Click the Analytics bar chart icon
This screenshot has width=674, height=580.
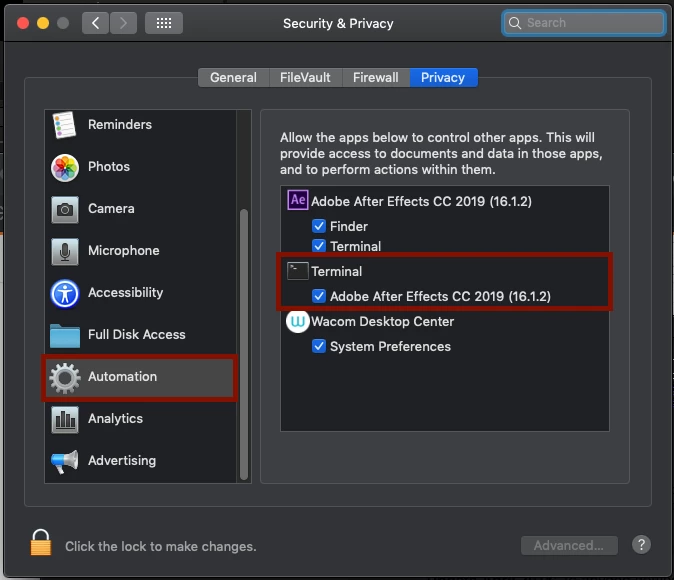tap(65, 420)
